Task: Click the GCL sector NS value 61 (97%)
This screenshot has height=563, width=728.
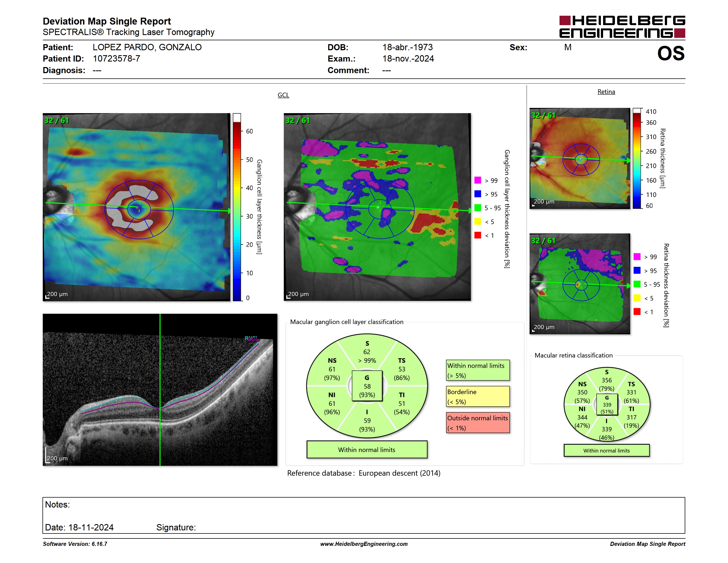Action: 332,374
